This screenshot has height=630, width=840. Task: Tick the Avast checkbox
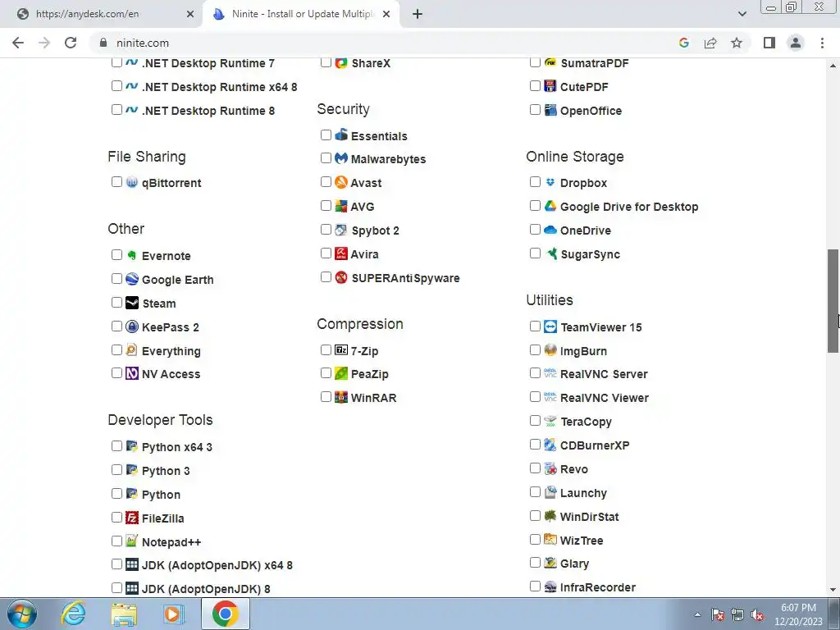[326, 181]
